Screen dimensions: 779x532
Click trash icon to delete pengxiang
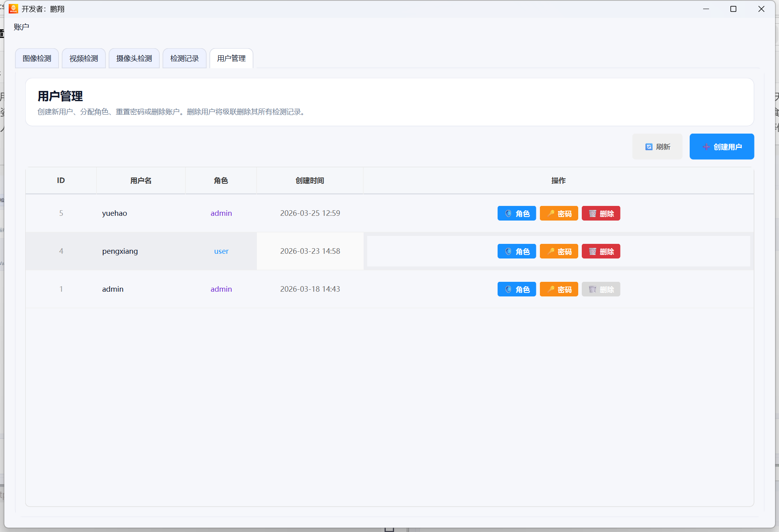592,251
